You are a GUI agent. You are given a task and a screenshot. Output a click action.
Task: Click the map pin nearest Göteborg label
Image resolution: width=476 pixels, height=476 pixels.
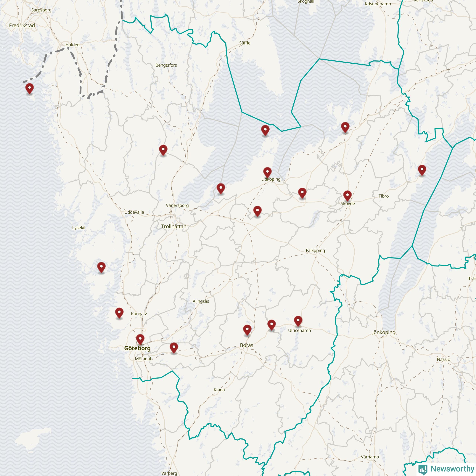(x=140, y=339)
